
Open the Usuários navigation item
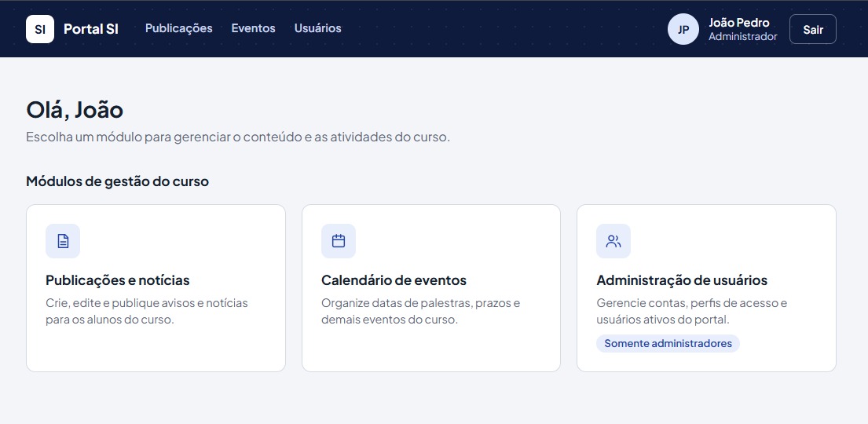click(x=318, y=28)
